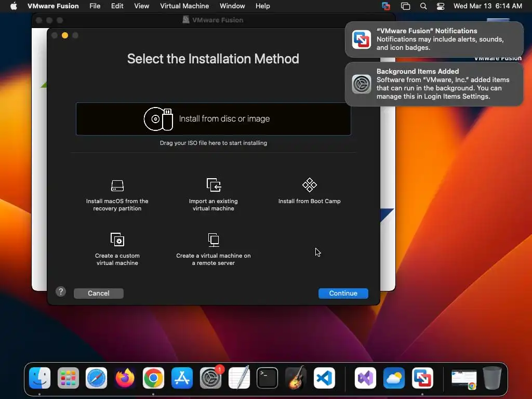Open Terminal from the dock
532x399 pixels.
[x=268, y=378]
